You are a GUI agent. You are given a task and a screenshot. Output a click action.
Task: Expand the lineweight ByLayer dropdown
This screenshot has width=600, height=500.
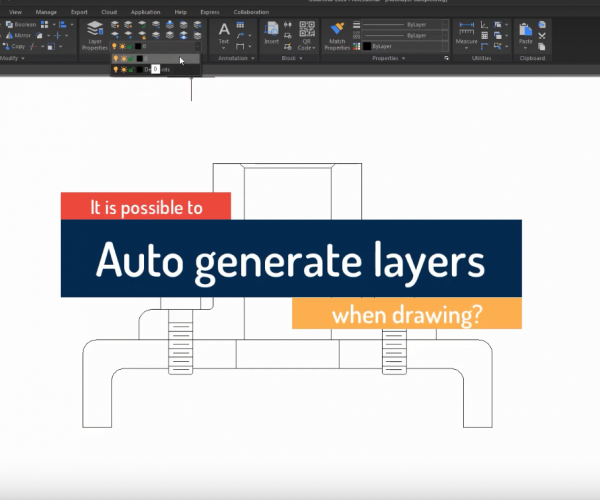[445, 24]
